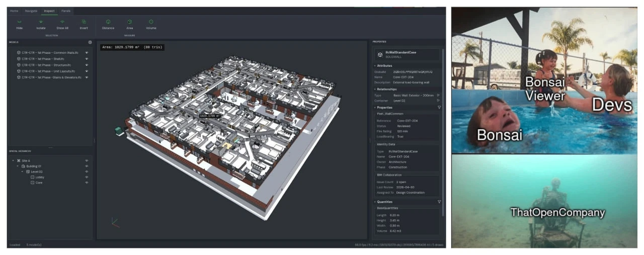Image resolution: width=644 pixels, height=255 pixels.
Task: Select the Core row in spatial hierarchy
Action: coord(50,183)
